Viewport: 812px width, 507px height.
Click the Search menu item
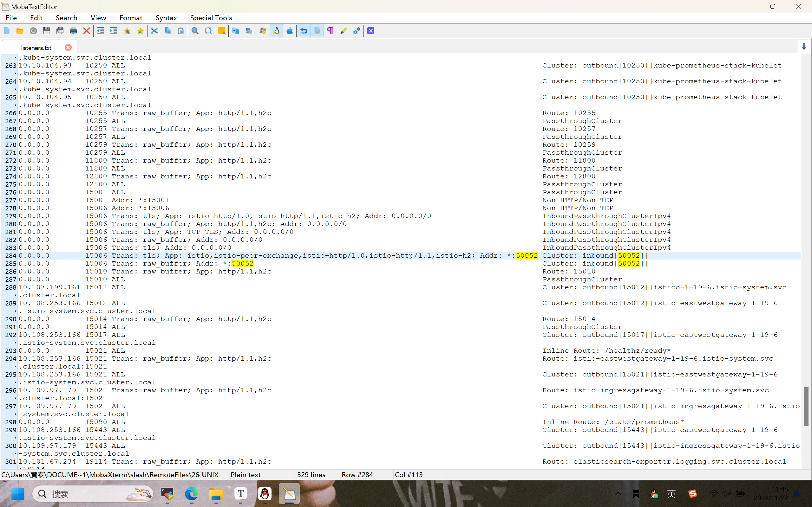point(66,17)
